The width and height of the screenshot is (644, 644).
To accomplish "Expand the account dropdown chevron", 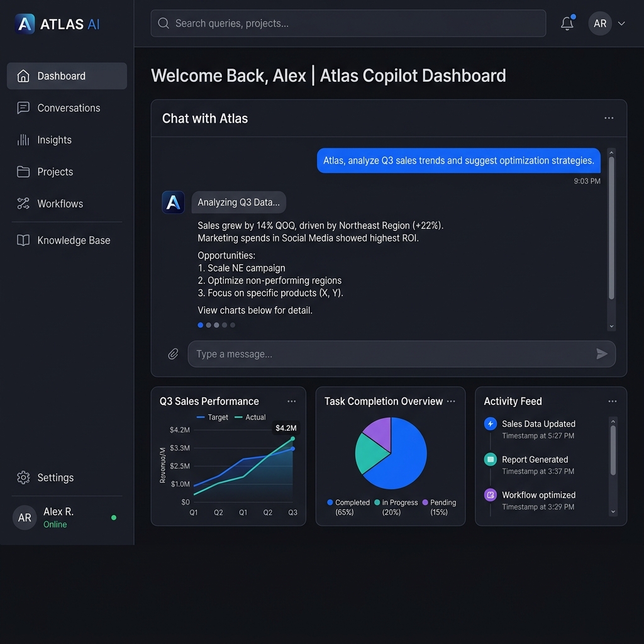I will 621,23.
